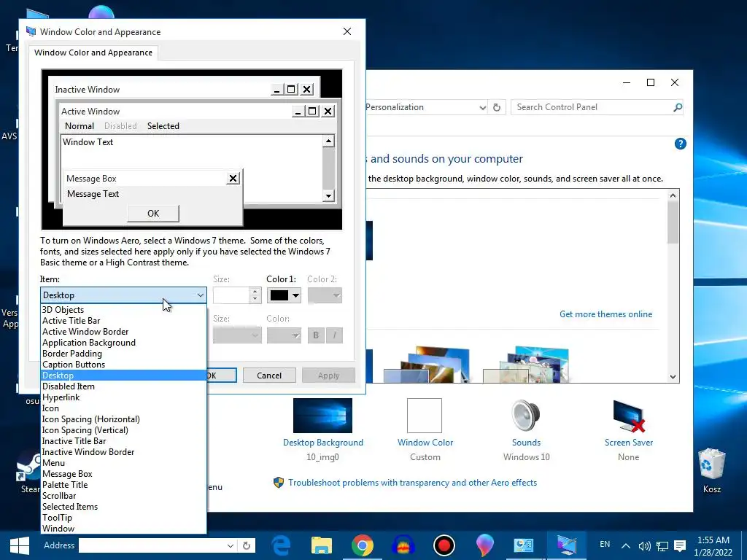Click the network tray icon
The image size is (747, 560).
click(662, 546)
